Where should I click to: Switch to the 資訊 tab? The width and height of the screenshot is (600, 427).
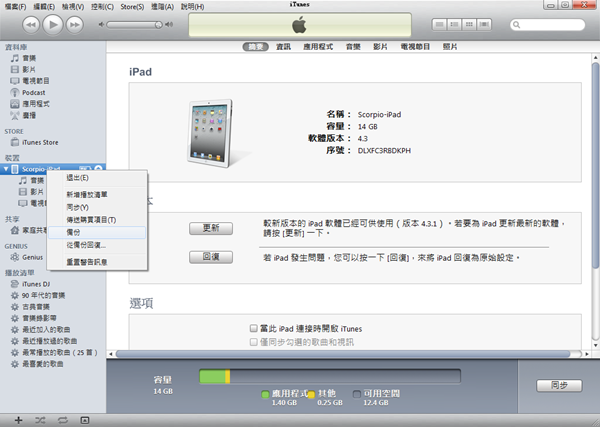pyautogui.click(x=284, y=47)
